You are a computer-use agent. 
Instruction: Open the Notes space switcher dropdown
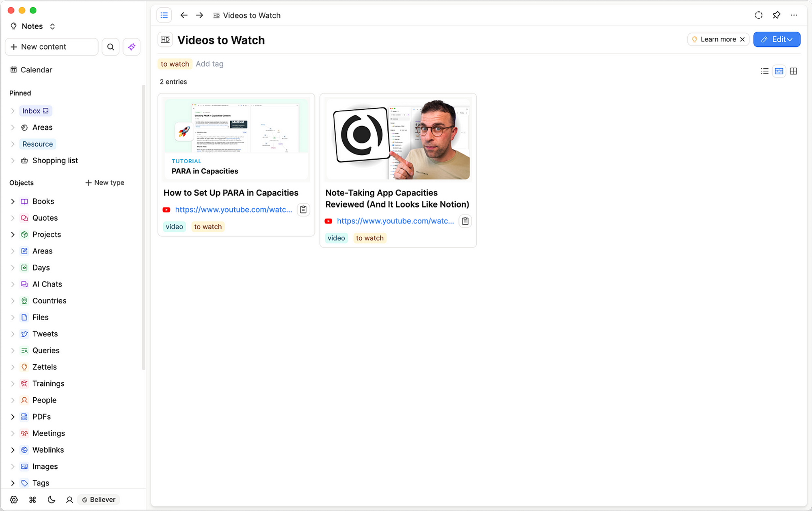pos(33,26)
